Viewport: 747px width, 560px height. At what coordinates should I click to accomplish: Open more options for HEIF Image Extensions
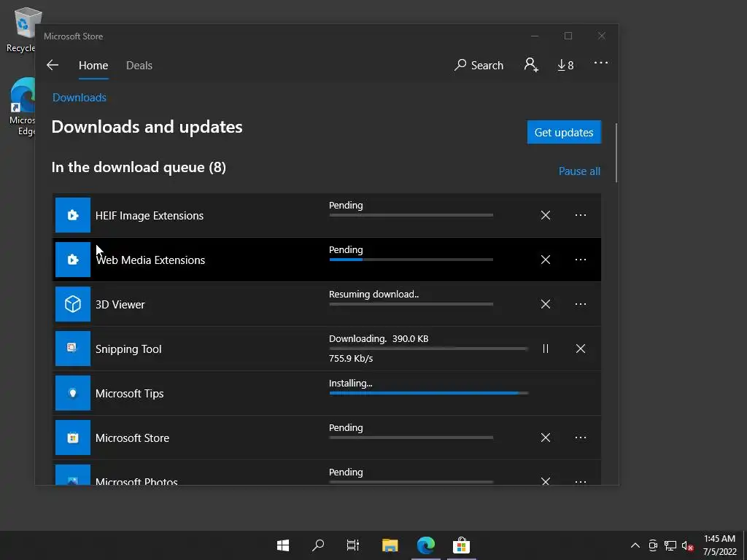[x=580, y=215]
